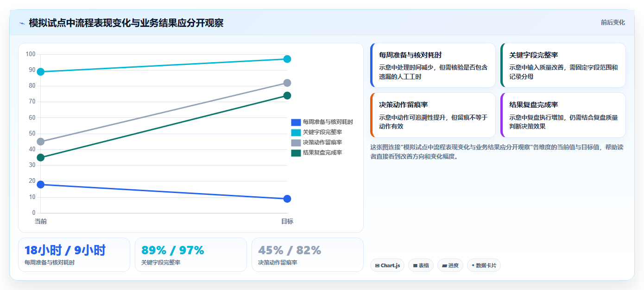Click the cyan data point at 目标 (97)

(x=287, y=59)
